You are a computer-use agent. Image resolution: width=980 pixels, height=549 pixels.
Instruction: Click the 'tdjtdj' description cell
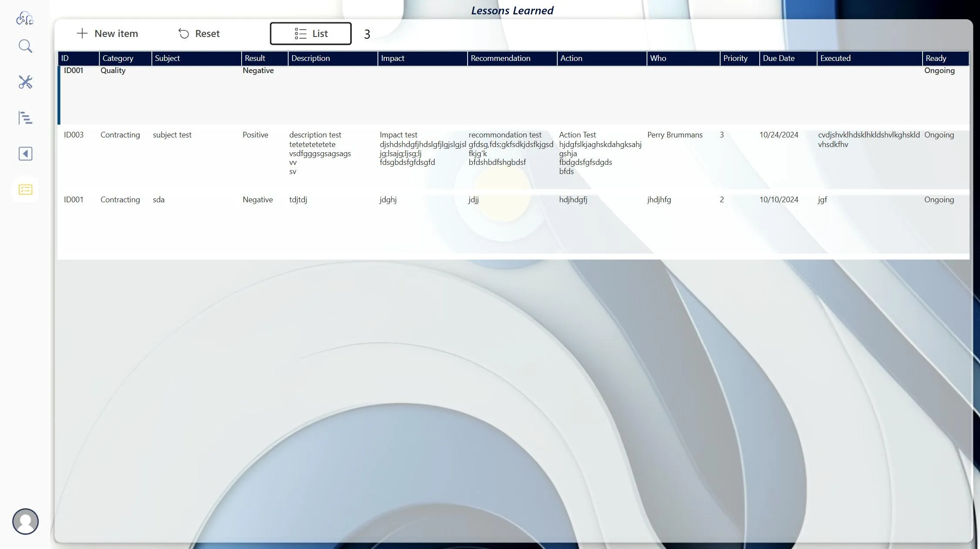click(298, 200)
